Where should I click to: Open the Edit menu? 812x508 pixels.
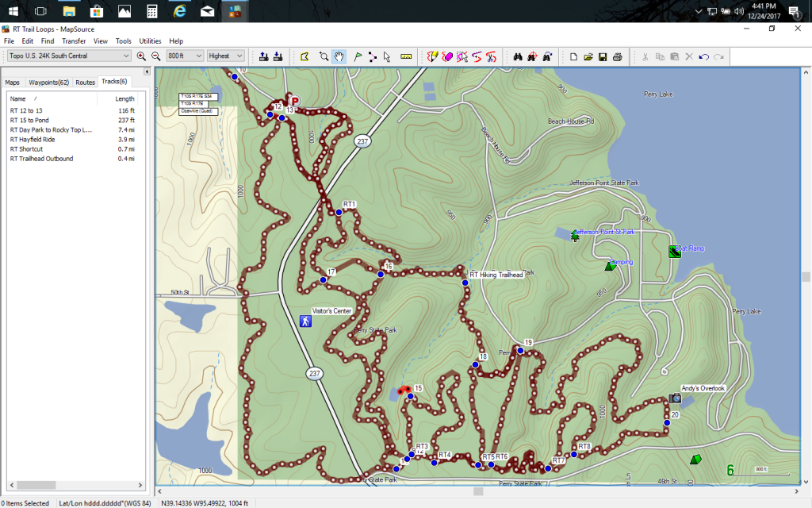pos(28,41)
